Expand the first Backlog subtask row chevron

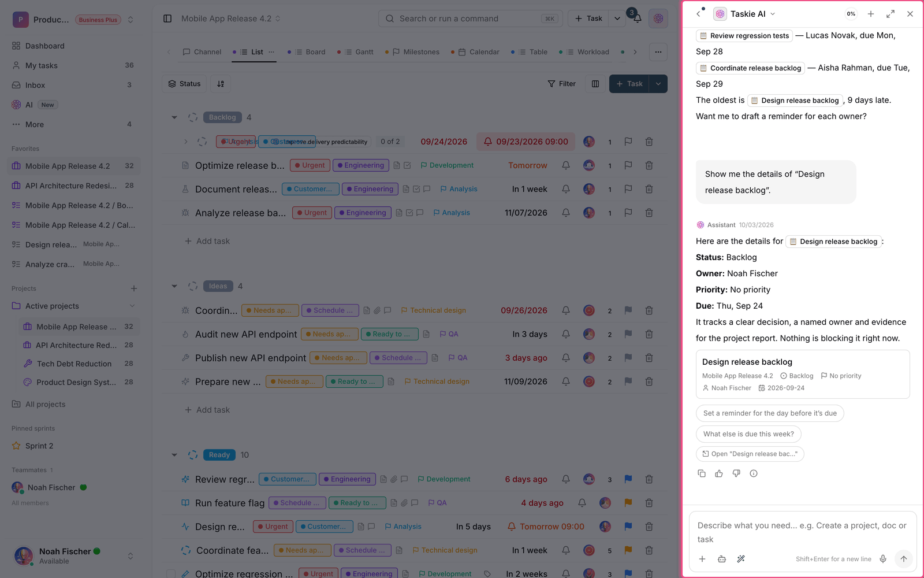186,142
